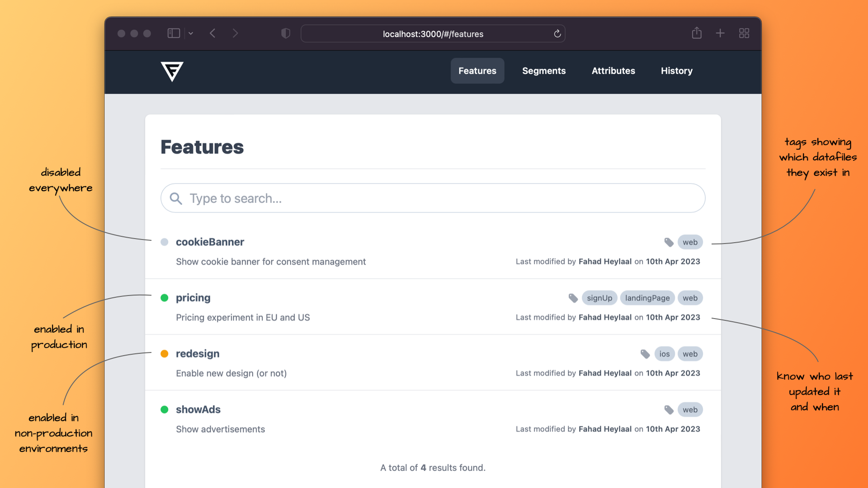The width and height of the screenshot is (868, 488).
Task: Click the tag icon next to cookieBanner
Action: point(669,242)
